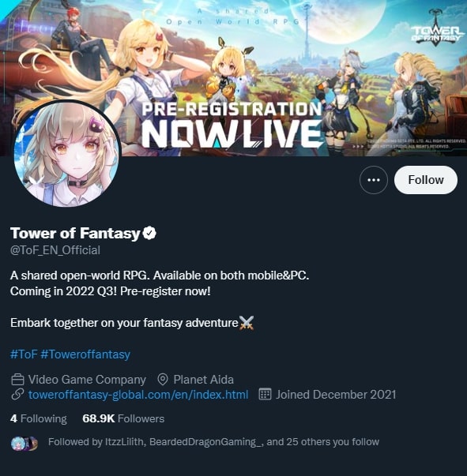
Task: Click the Pre-Registration Now Live banner image
Action: (x=233, y=78)
